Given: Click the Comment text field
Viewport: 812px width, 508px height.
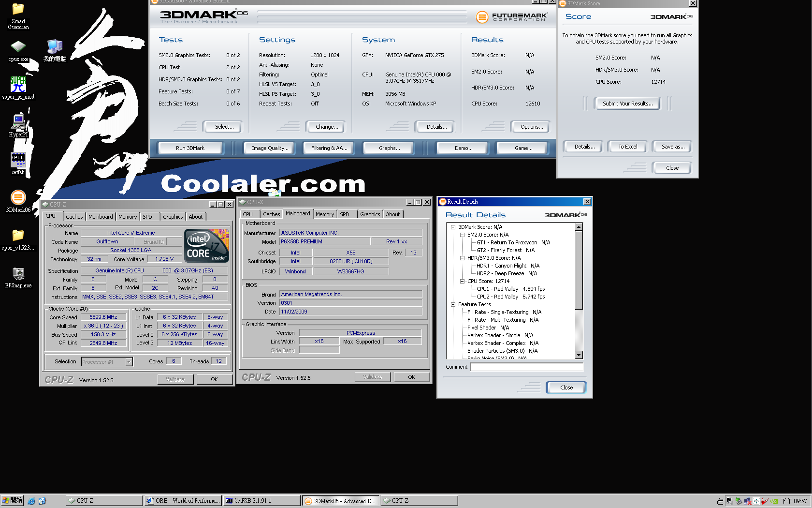Looking at the screenshot, I should point(526,367).
